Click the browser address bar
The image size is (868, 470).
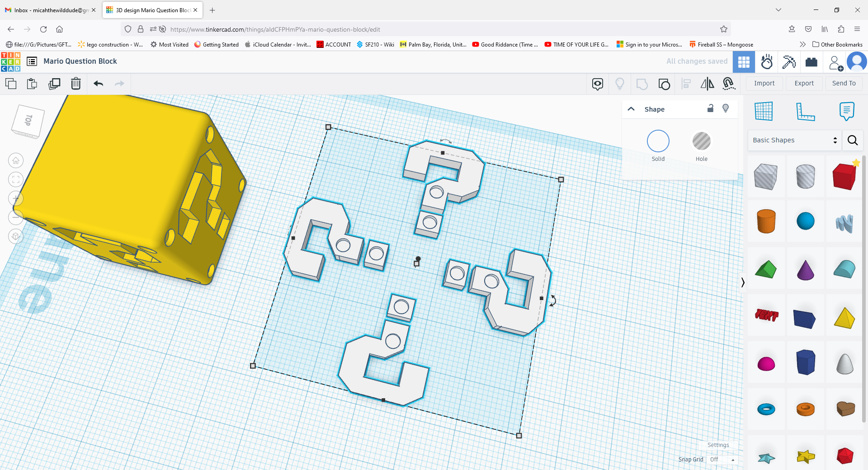425,29
